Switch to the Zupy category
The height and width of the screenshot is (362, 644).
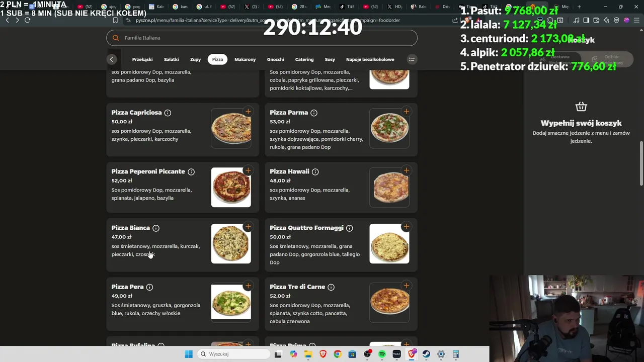click(x=195, y=59)
